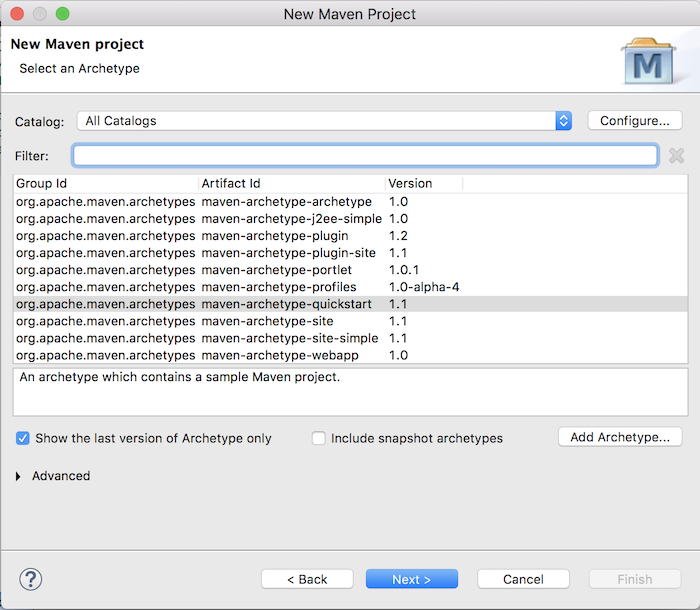
Task: Select maven-archetype-archetype row
Action: tap(350, 202)
